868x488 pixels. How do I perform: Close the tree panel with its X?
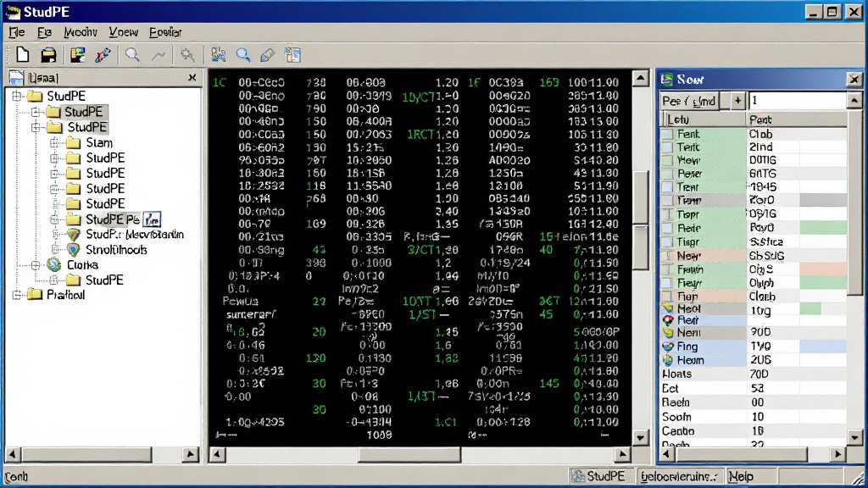pyautogui.click(x=192, y=77)
